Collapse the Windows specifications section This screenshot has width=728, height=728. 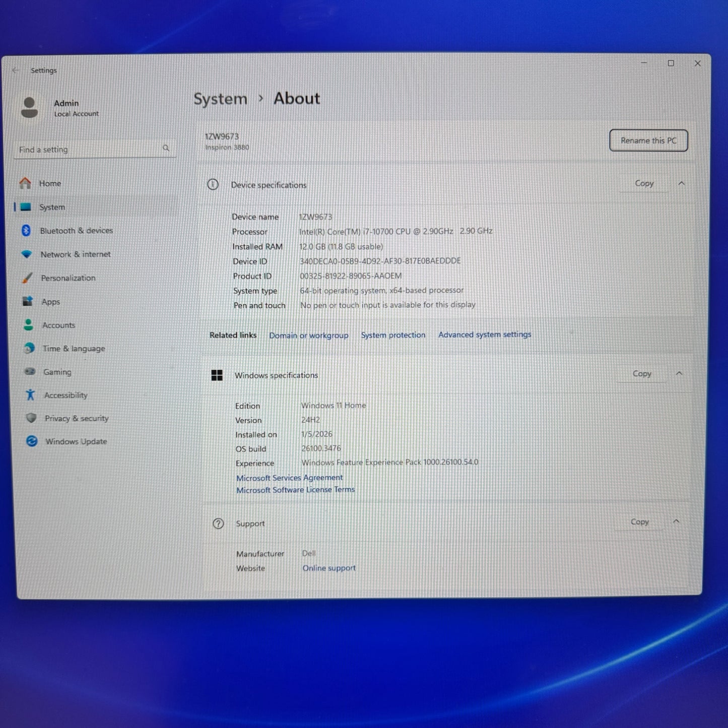click(x=679, y=373)
